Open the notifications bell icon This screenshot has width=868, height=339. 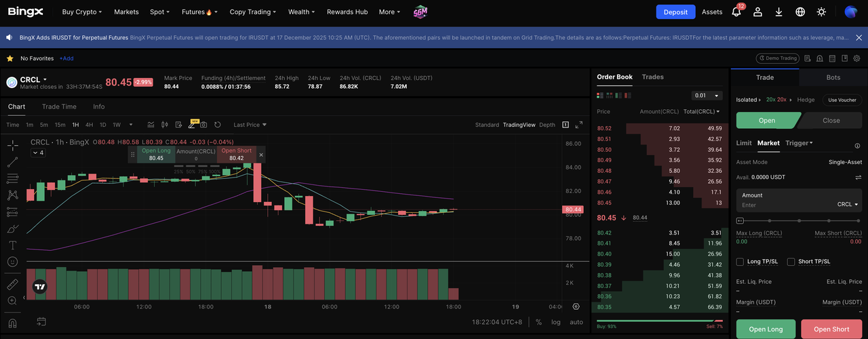tap(736, 12)
